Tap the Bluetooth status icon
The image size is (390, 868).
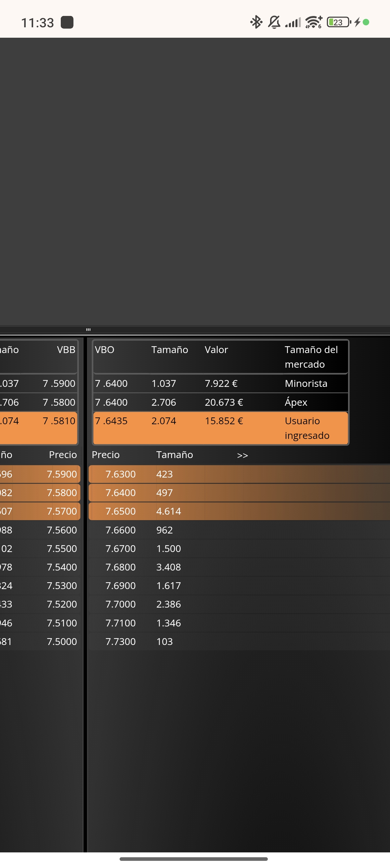point(256,22)
